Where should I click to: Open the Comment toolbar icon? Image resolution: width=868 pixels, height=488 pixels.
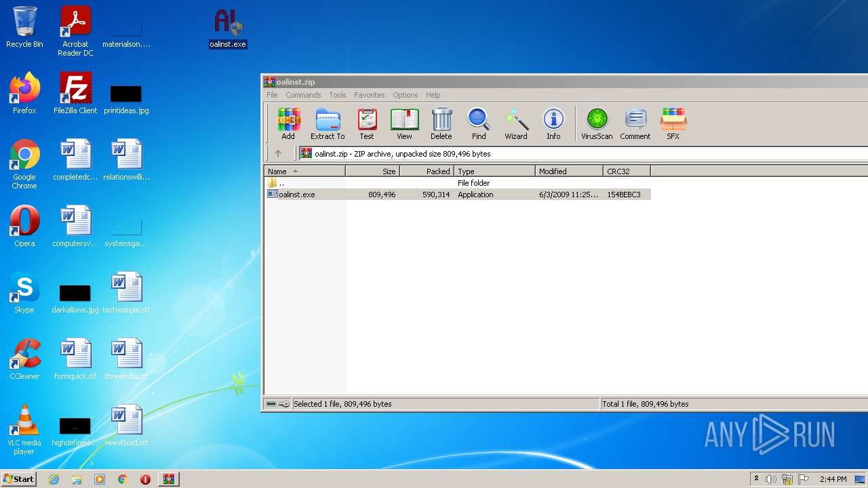(x=635, y=123)
